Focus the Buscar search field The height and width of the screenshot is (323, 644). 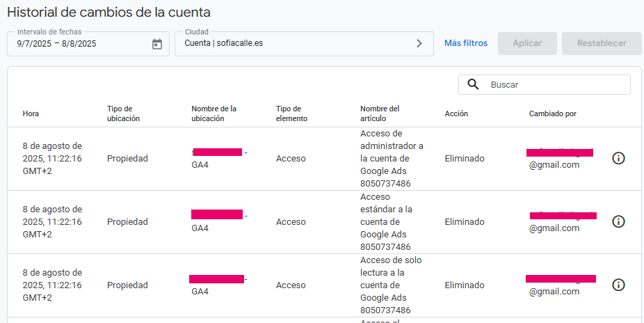[556, 84]
